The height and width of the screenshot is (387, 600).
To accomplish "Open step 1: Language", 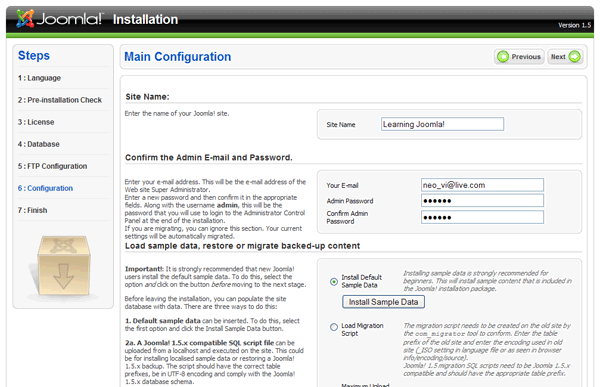I will pos(39,78).
